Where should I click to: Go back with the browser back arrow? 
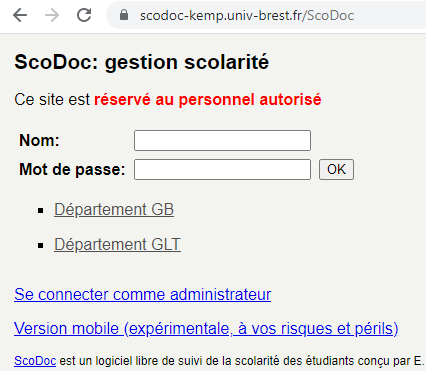20,15
